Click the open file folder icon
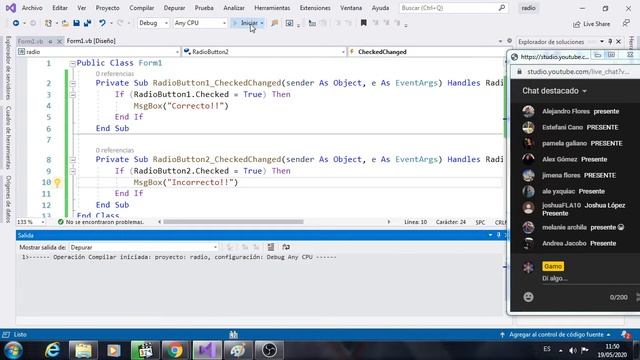640x360 pixels. coord(65,23)
